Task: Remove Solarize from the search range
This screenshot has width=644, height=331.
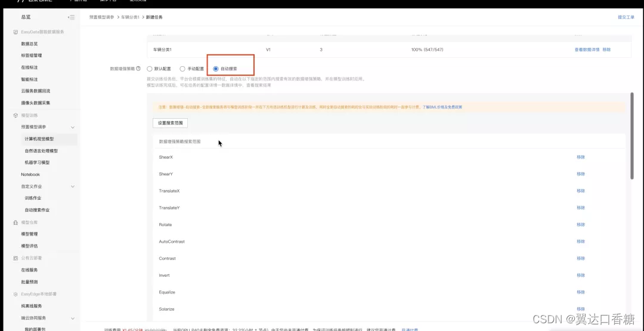Action: coord(581,309)
